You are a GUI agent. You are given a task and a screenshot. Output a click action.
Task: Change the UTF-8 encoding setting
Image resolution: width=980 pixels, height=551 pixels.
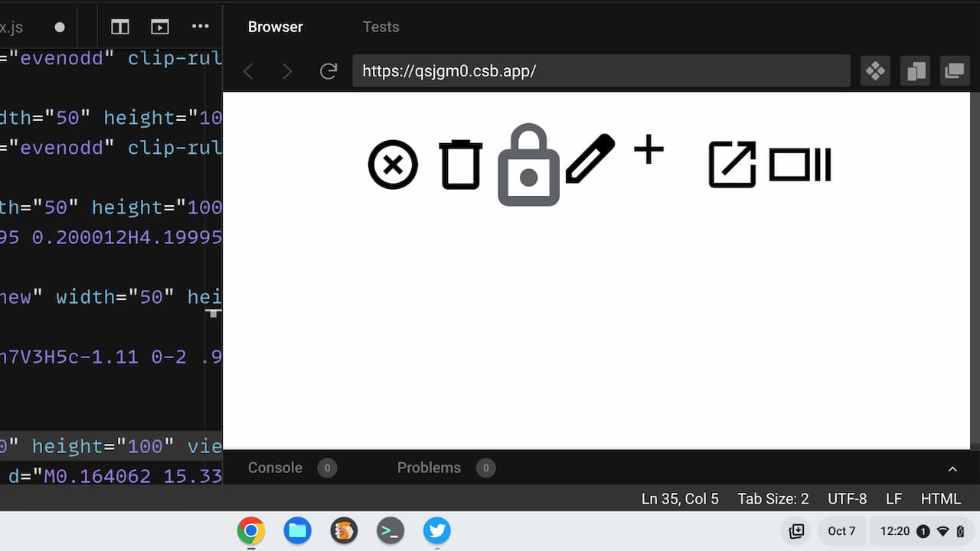pos(847,499)
